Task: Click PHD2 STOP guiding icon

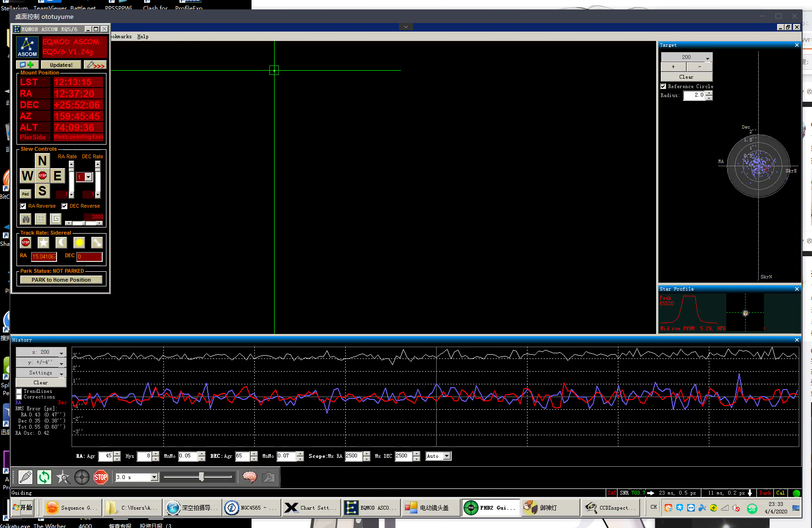Action: [x=101, y=477]
